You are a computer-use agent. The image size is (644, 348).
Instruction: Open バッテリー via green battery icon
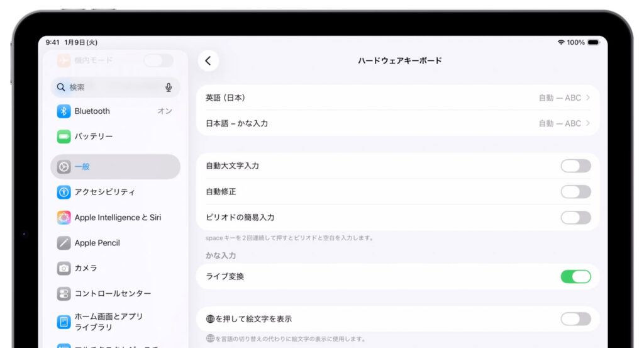64,137
